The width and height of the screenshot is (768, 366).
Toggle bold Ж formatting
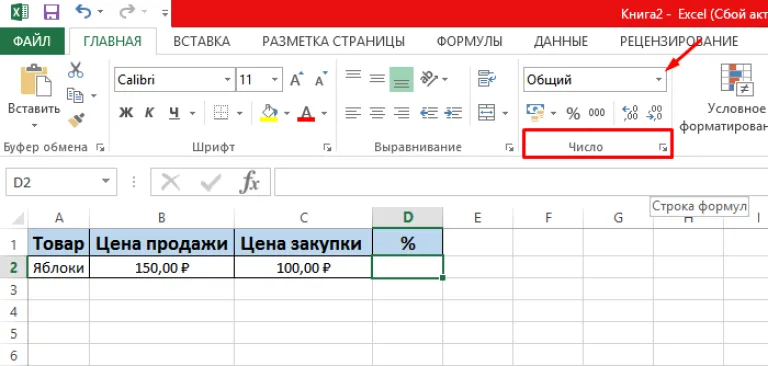126,113
